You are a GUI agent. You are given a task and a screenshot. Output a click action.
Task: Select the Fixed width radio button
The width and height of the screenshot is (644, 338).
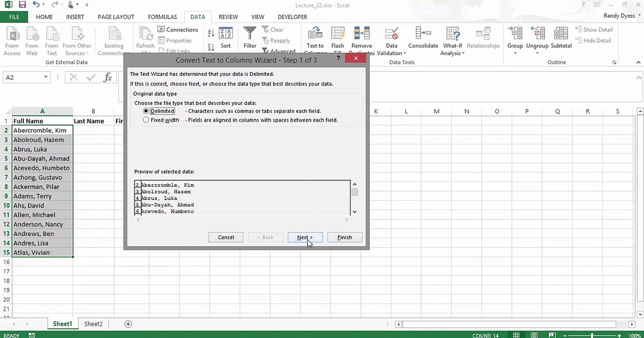pos(146,120)
